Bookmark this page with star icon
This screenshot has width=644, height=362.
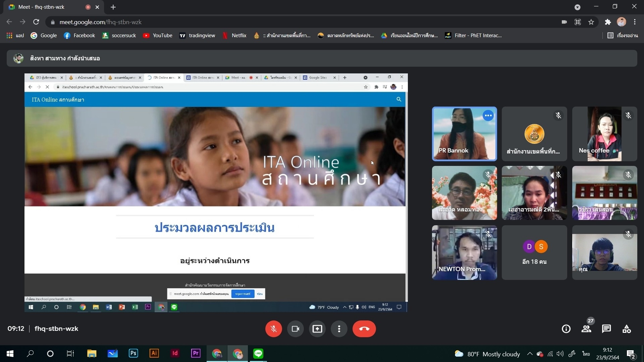tap(591, 22)
